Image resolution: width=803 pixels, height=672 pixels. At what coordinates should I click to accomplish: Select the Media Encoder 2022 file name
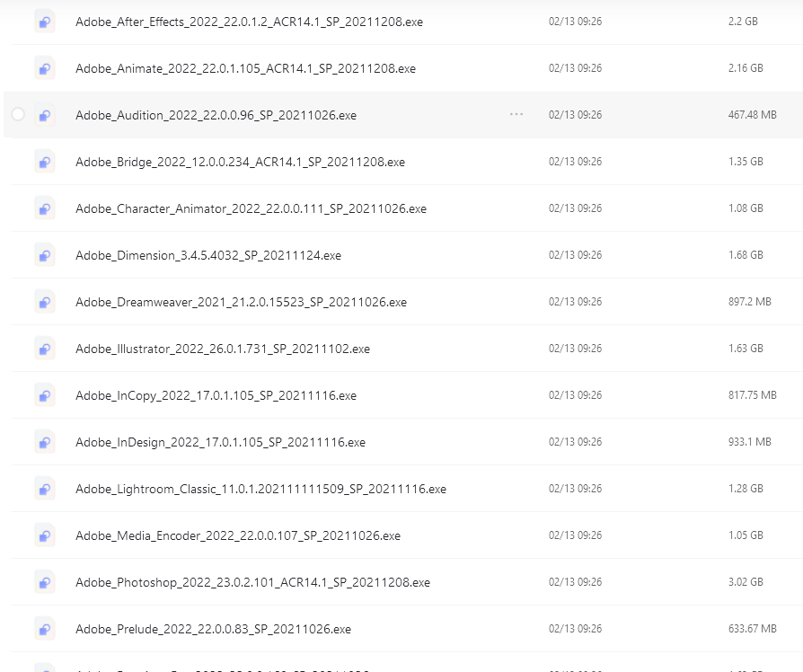tap(238, 535)
